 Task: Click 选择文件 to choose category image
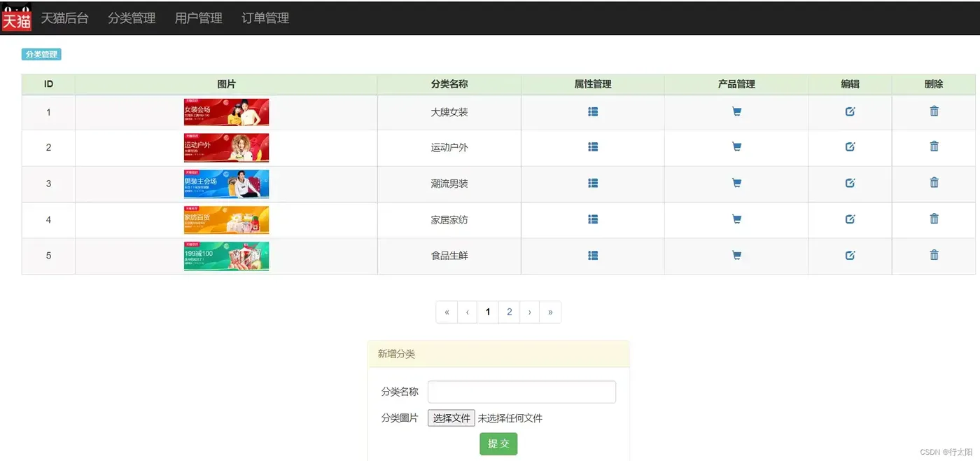point(451,418)
